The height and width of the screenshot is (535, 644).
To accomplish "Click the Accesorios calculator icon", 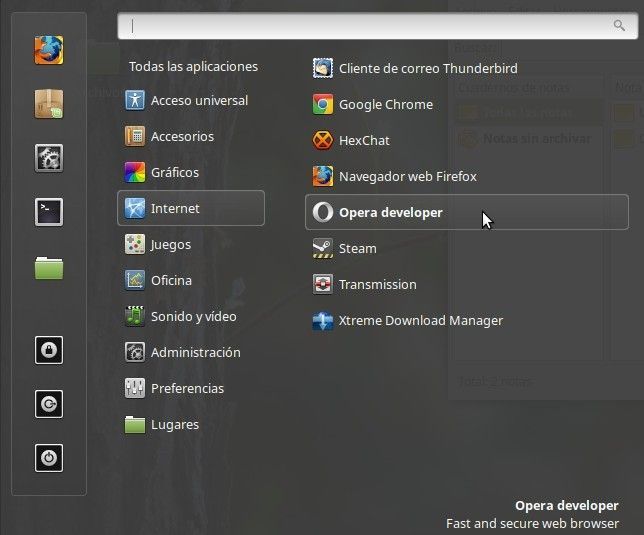I will [x=135, y=136].
